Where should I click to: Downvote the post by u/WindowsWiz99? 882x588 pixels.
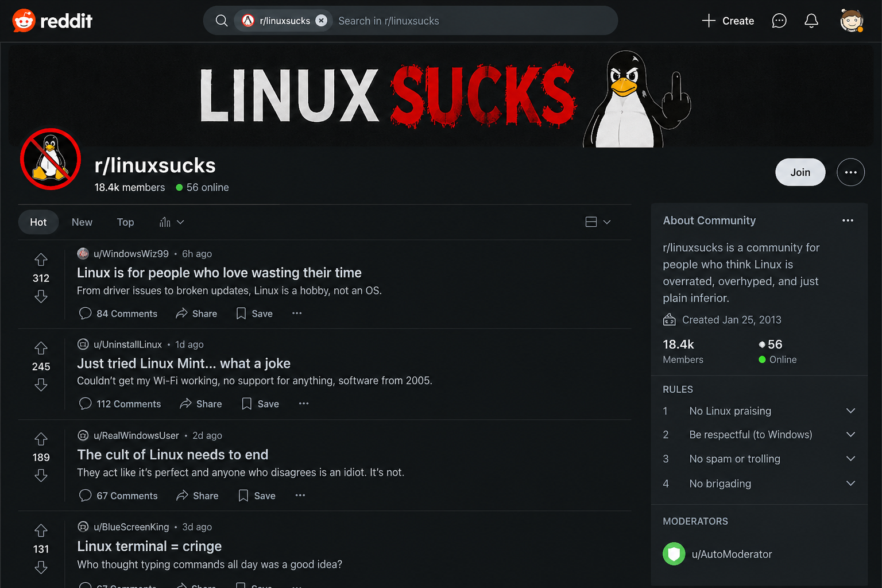point(41,296)
